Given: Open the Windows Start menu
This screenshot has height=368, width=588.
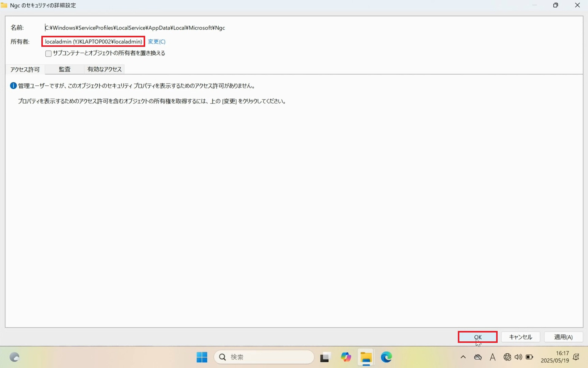Looking at the screenshot, I should pos(202,357).
